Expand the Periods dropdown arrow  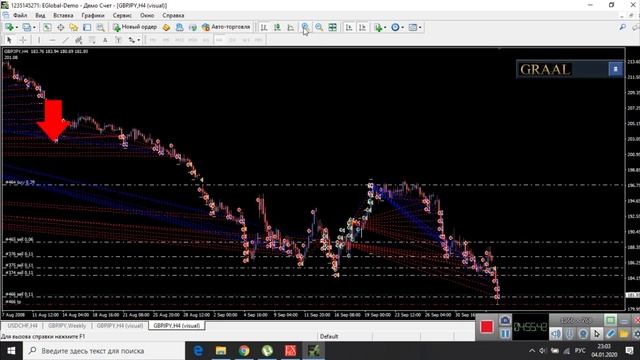402,27
